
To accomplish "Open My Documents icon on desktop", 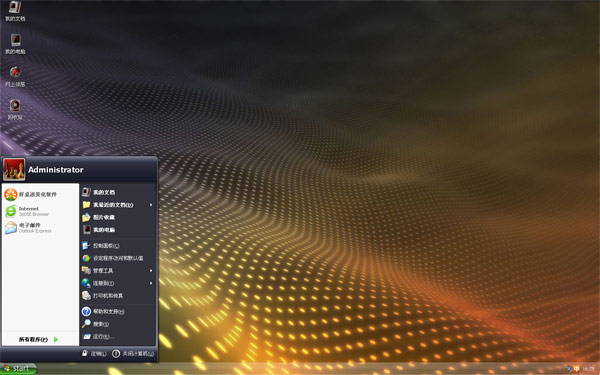I will point(15,11).
